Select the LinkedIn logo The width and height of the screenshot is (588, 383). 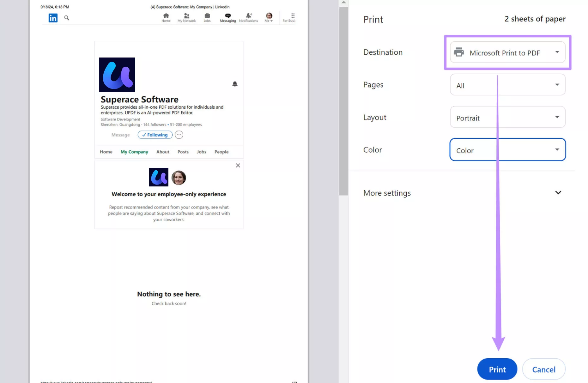coord(53,18)
